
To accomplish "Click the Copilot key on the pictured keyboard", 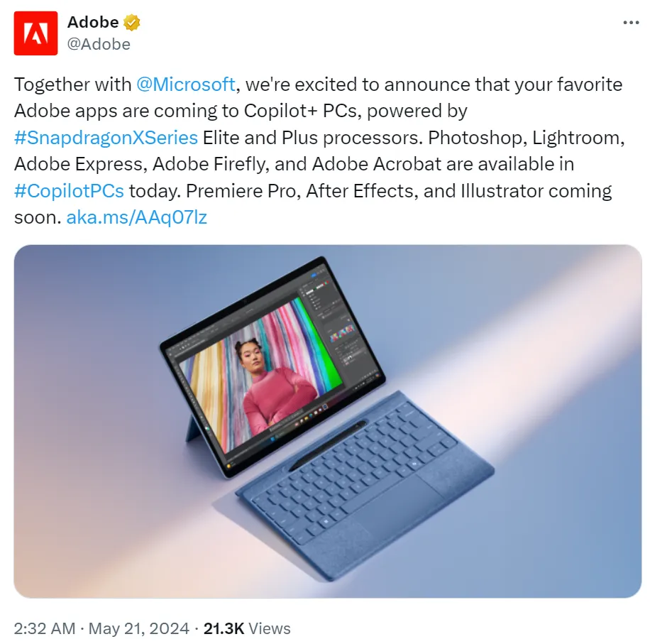I will pyautogui.click(x=414, y=464).
